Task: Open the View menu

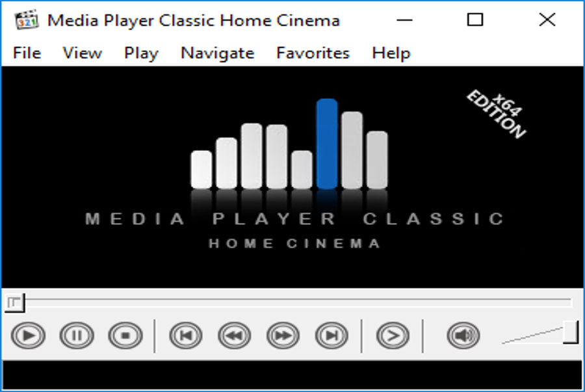Action: tap(82, 53)
